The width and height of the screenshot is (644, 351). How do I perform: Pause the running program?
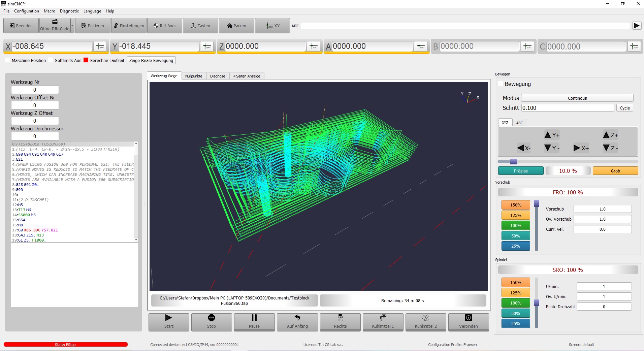point(254,322)
